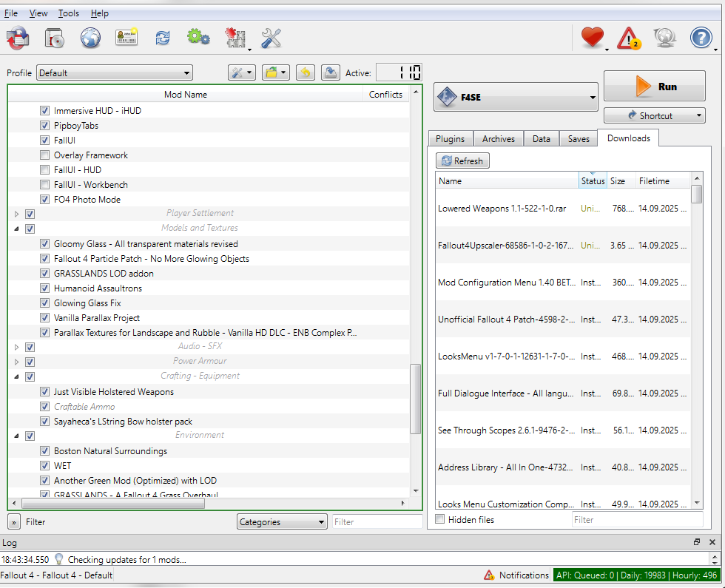Select Lowered Weapons 1.1-522-1-0.rar download
Screen dimensions: 725x588
point(563,209)
